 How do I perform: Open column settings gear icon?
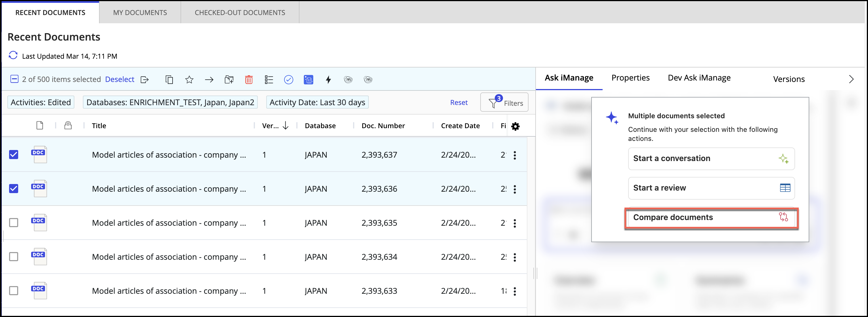515,126
